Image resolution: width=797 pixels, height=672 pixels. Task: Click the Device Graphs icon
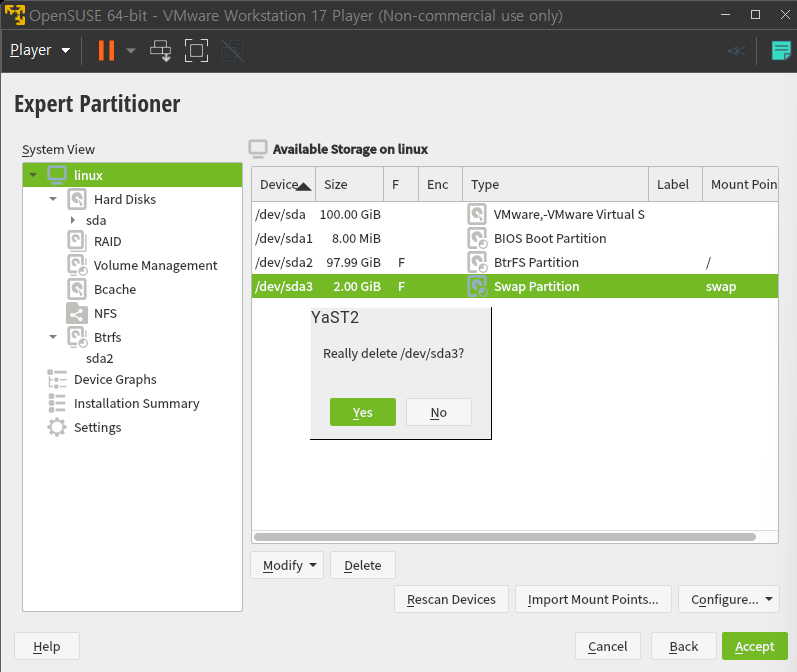57,379
